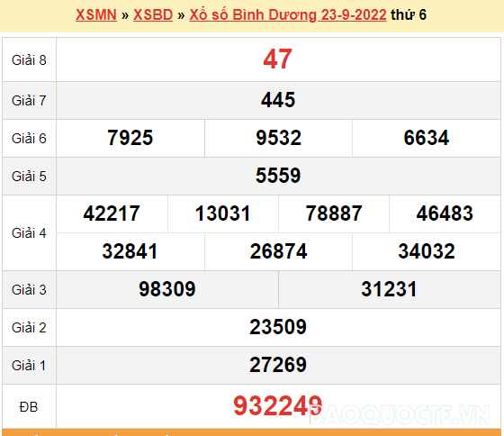Click the Giải 7 row label
Viewport: 504px width, 436px height.
click(29, 101)
